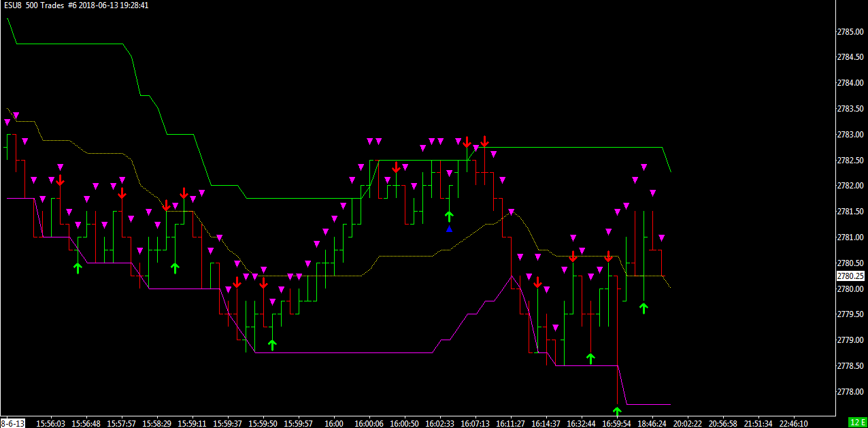868x428 pixels.
Task: Click time axis label 15:57:57
Action: [x=122, y=423]
